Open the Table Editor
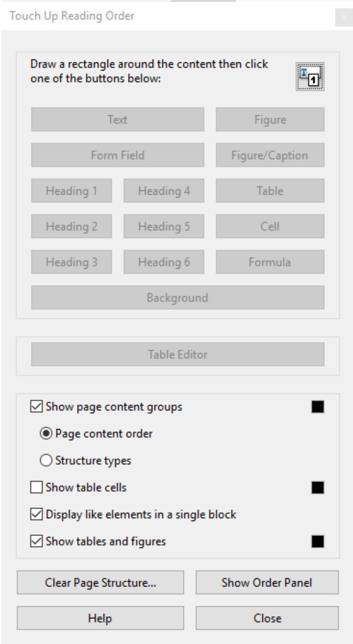The height and width of the screenshot is (644, 353). [177, 354]
